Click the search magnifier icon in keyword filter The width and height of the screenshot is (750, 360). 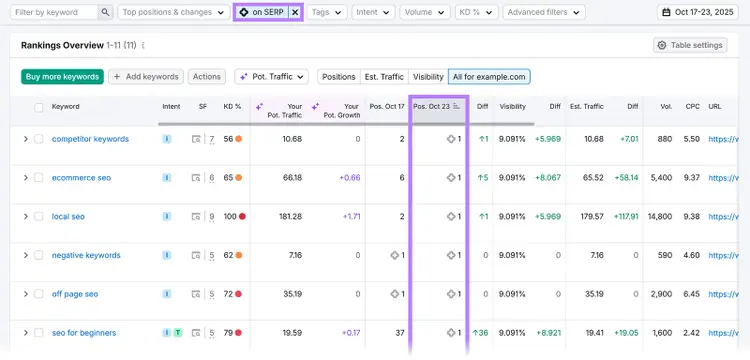pos(105,12)
